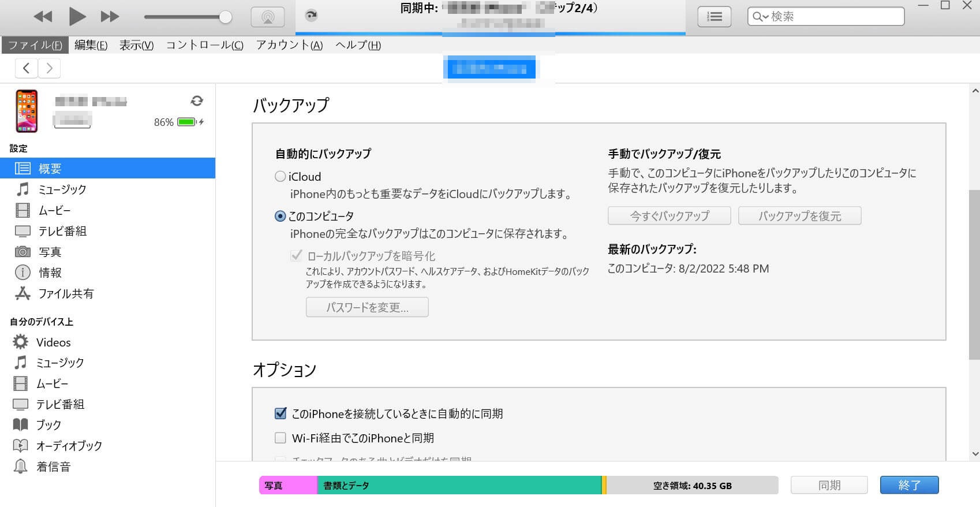Select the iCloud backup radio button
The image size is (980, 507).
point(280,176)
